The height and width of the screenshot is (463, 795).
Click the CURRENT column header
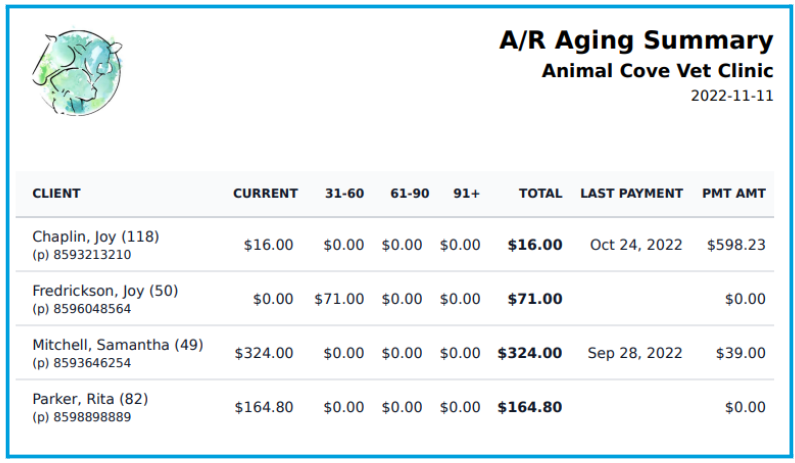coord(265,194)
